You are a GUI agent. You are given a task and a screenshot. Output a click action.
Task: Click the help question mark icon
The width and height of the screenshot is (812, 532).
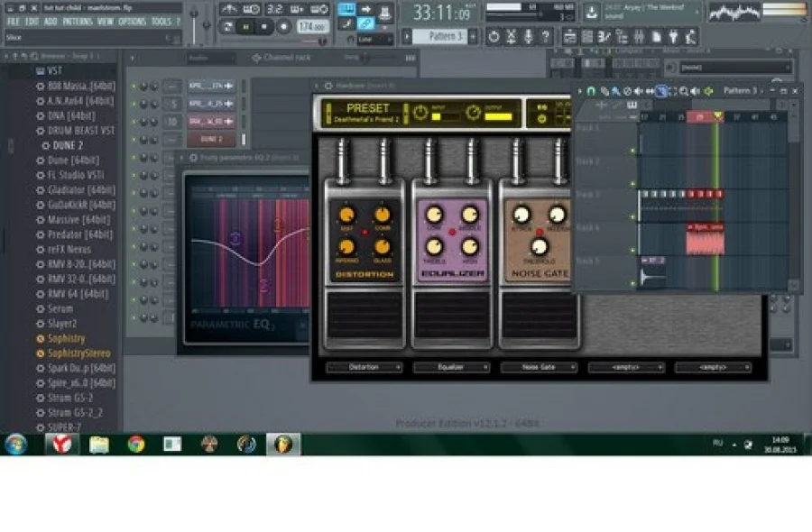pyautogui.click(x=545, y=37)
